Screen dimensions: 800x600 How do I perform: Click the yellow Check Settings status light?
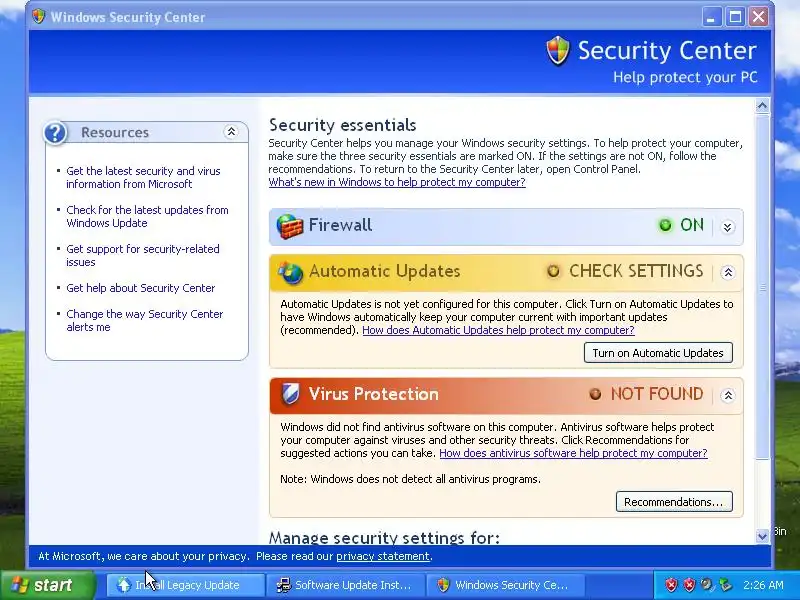tap(554, 271)
